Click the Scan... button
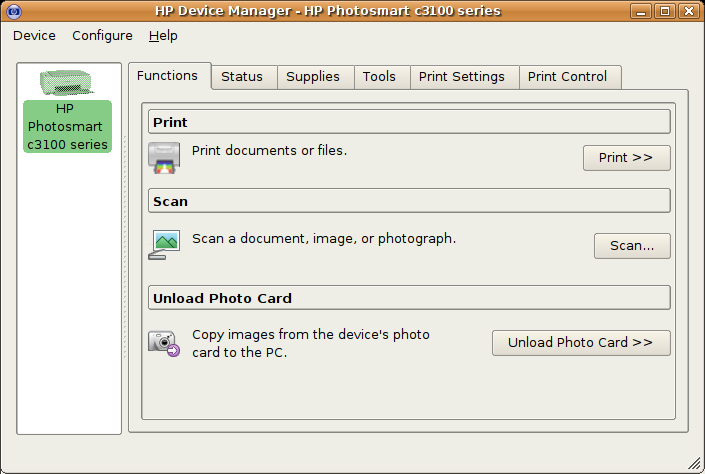The height and width of the screenshot is (474, 705). [632, 246]
